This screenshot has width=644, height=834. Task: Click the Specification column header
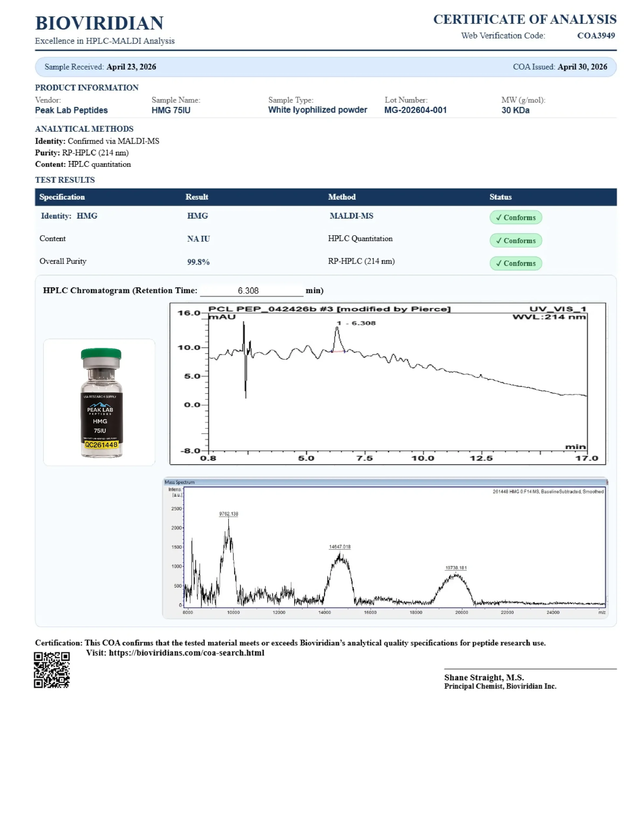click(62, 197)
